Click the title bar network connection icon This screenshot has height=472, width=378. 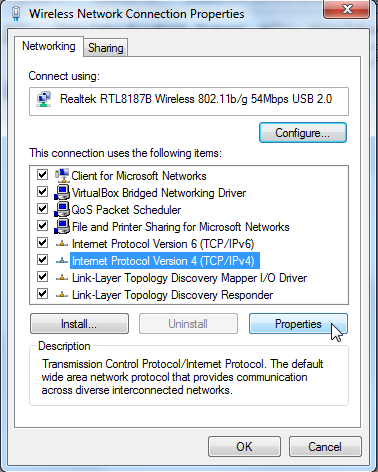point(16,13)
